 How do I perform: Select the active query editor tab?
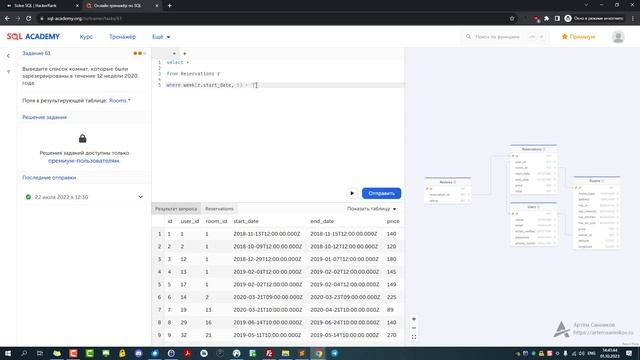165,53
